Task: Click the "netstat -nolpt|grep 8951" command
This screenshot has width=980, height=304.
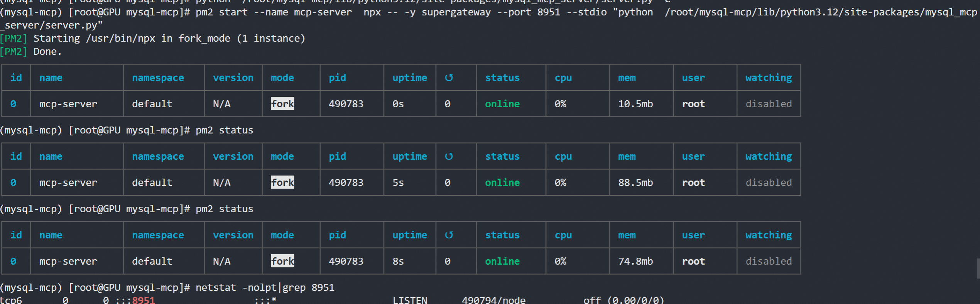Action: tap(265, 287)
